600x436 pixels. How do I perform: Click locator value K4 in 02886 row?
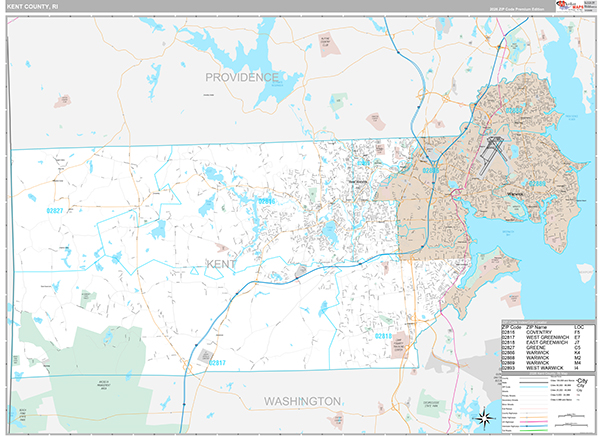pos(577,353)
